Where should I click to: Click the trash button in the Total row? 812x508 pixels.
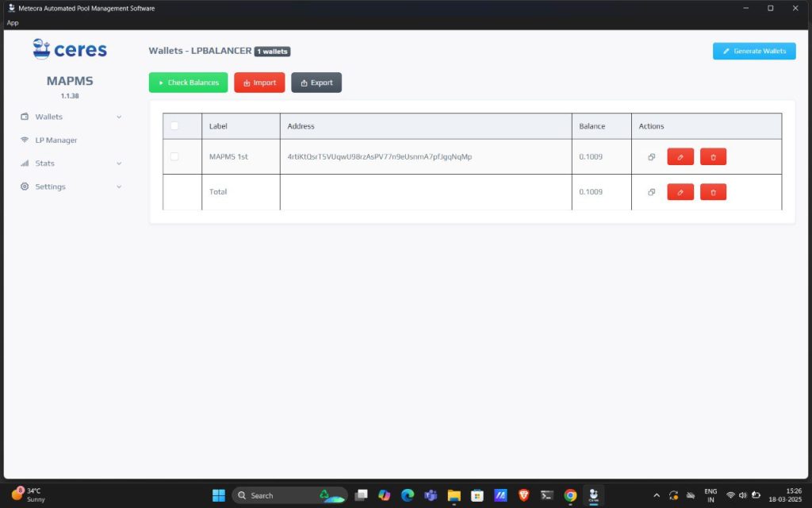[x=713, y=192]
